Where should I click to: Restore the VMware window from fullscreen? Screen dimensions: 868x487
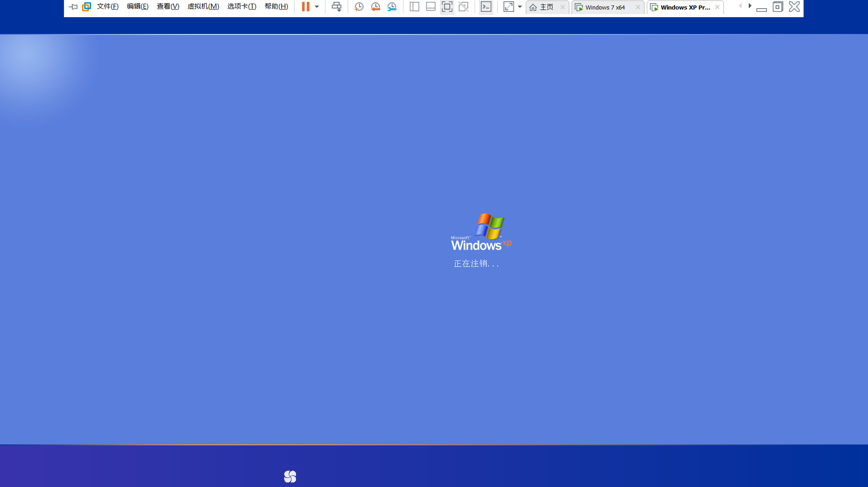[778, 7]
